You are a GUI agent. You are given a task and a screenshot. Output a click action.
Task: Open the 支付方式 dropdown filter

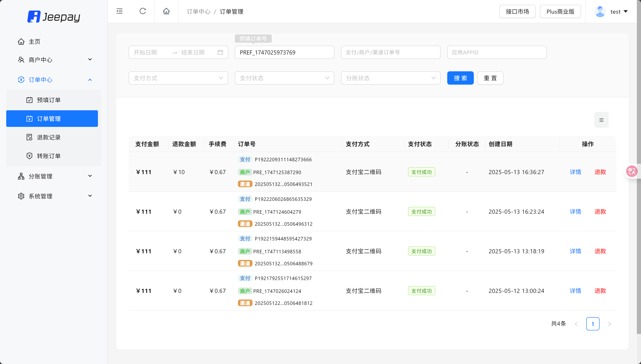tap(178, 78)
